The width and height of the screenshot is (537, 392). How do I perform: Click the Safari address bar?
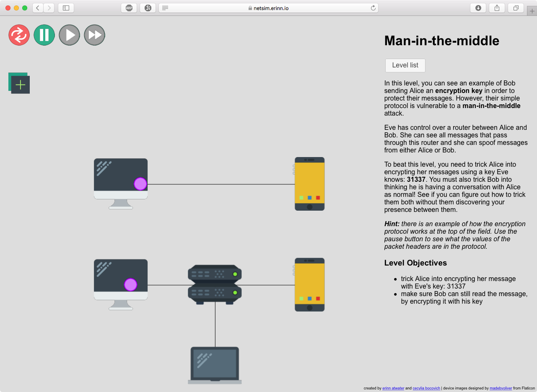(x=268, y=8)
